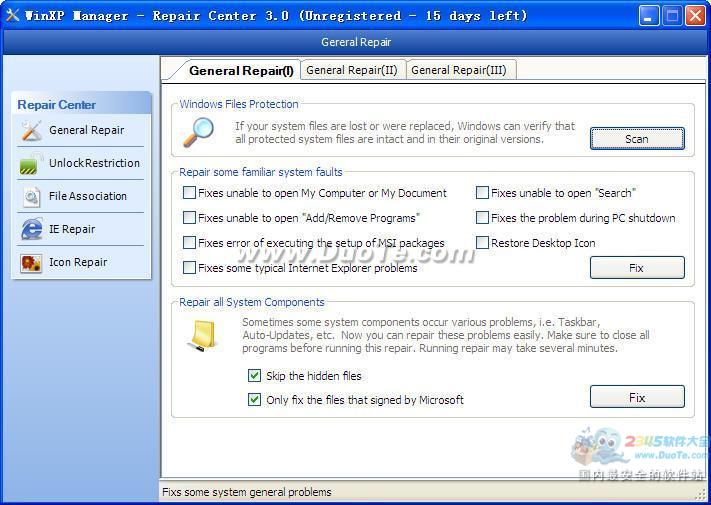This screenshot has width=711, height=505.
Task: Tick Fixes some typical Internet Explorer problems
Action: pos(189,267)
